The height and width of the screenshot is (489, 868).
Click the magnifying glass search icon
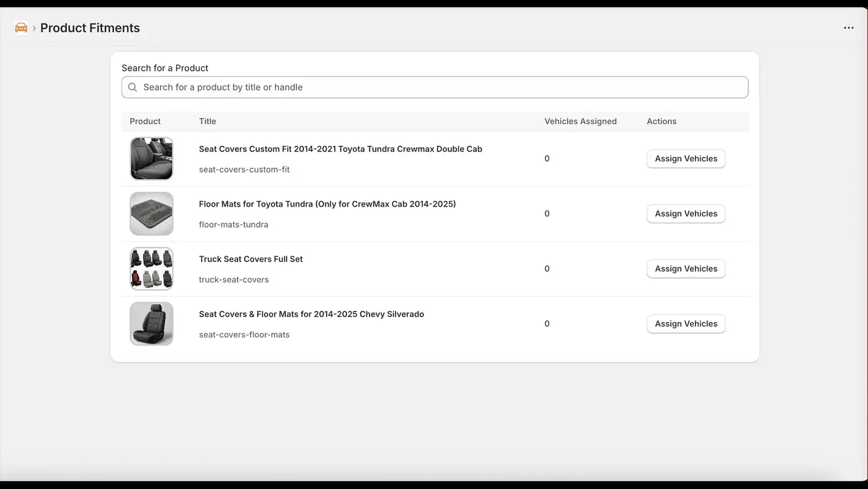click(133, 87)
